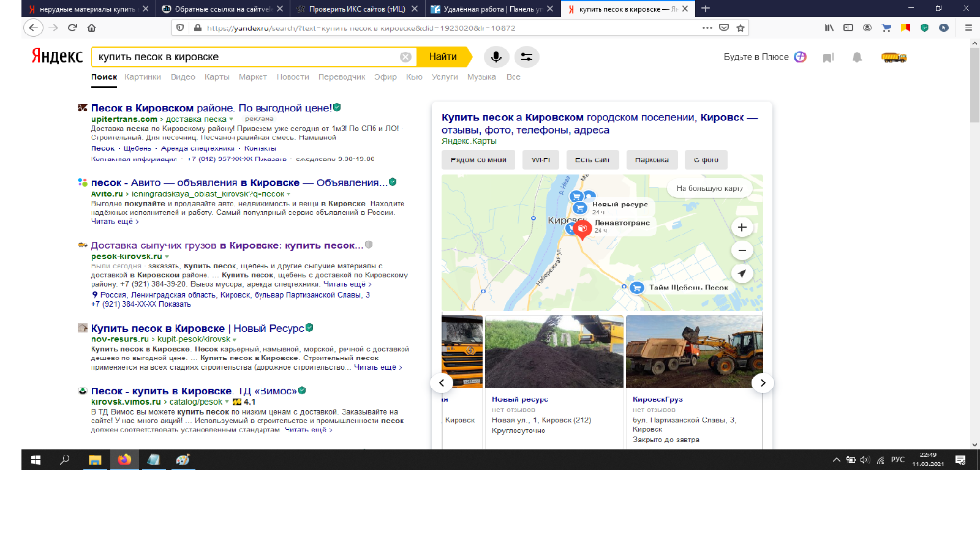The height and width of the screenshot is (551, 980).
Task: Toggle the Wi-Fi filter chip
Action: 540,160
